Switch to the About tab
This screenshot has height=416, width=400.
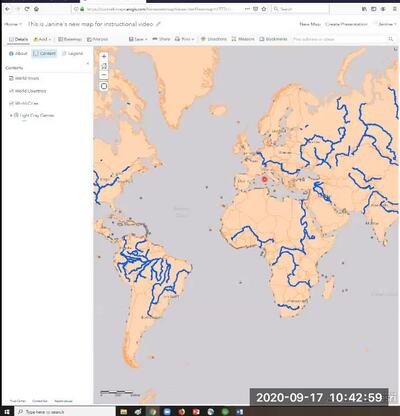tap(18, 53)
